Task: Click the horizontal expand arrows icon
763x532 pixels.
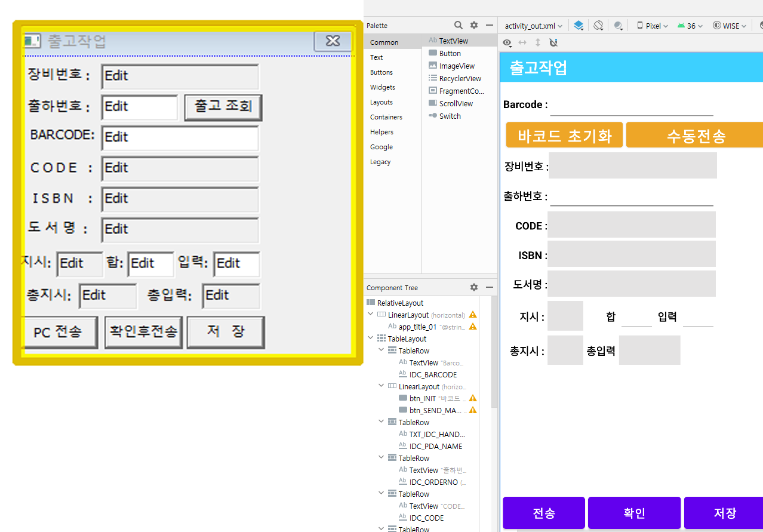Action: [x=522, y=42]
